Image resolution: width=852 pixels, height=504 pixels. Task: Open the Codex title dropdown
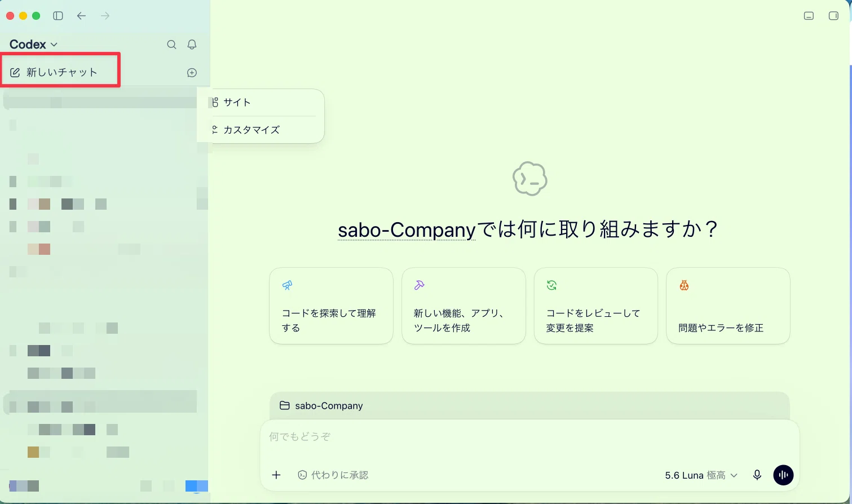[34, 44]
